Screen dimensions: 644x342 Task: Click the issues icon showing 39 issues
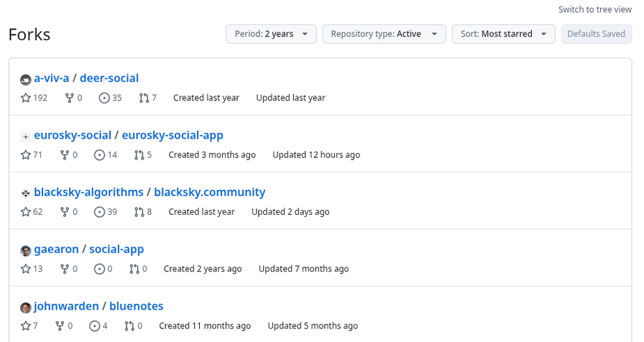[x=99, y=212]
